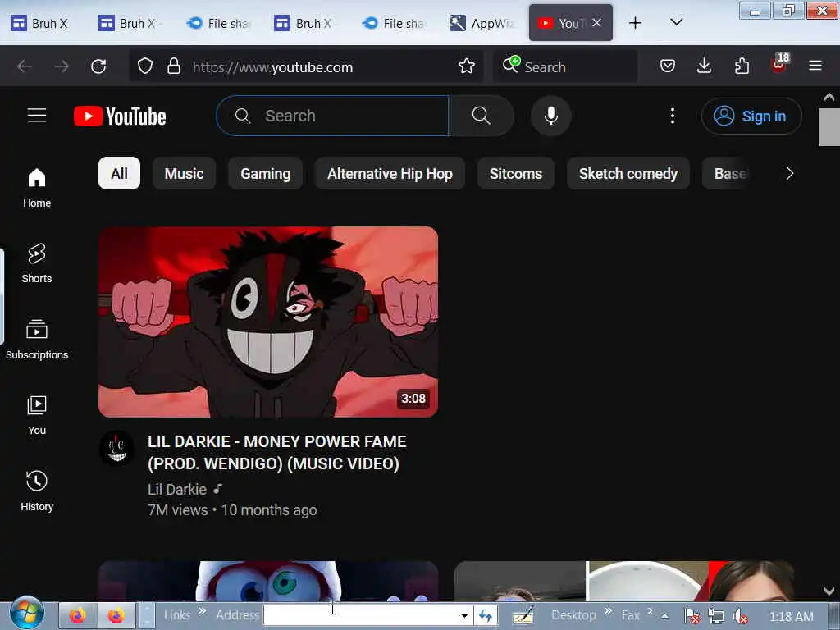Expand the Fax toolbar chevron
Screen dimensions: 840x630
[x=650, y=610]
